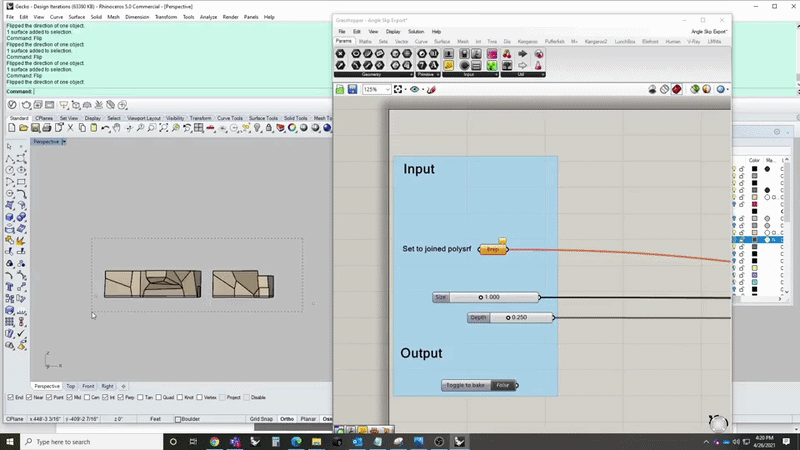Toggle the End osnap checkbox
The image size is (800, 450).
tap(11, 397)
